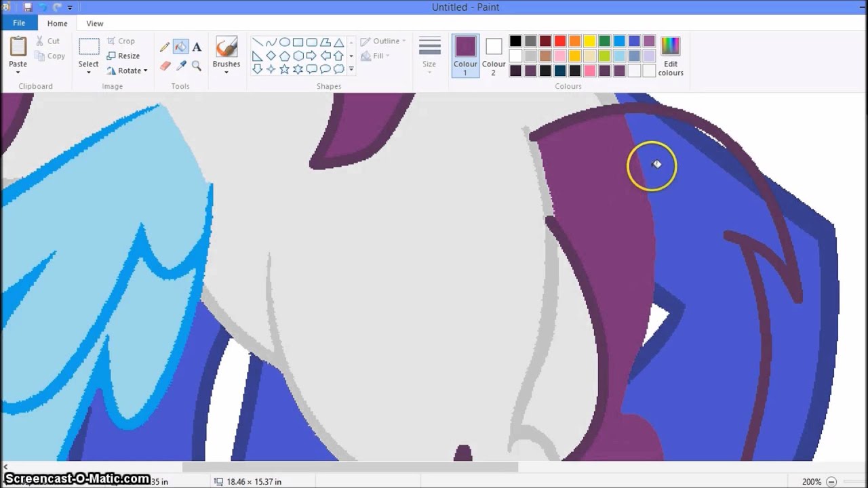Click the Resize button
The height and width of the screenshot is (488, 868).
pos(123,56)
